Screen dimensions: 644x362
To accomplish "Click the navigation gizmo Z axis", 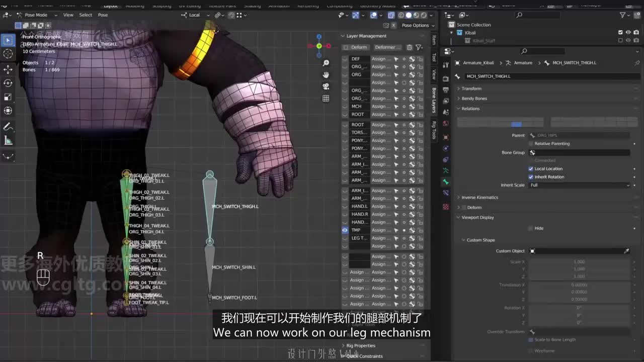I will [319, 37].
